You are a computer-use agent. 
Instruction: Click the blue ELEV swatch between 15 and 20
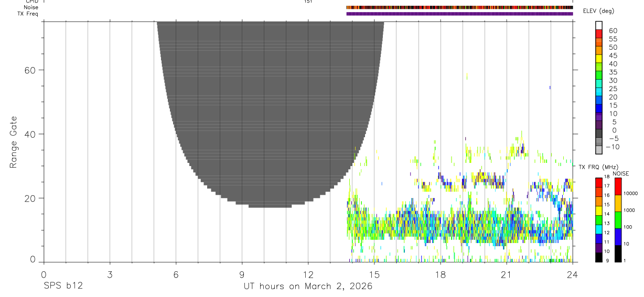point(599,101)
